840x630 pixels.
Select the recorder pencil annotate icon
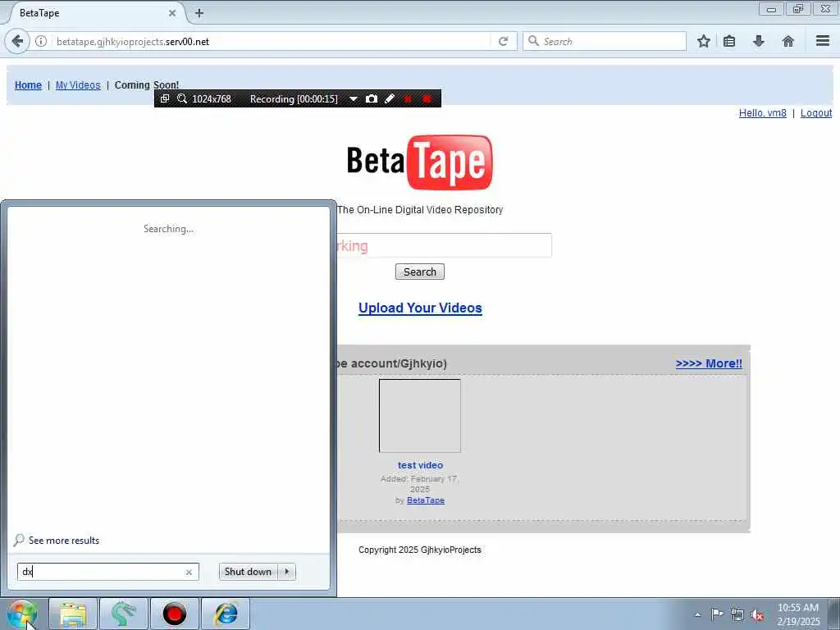[390, 98]
